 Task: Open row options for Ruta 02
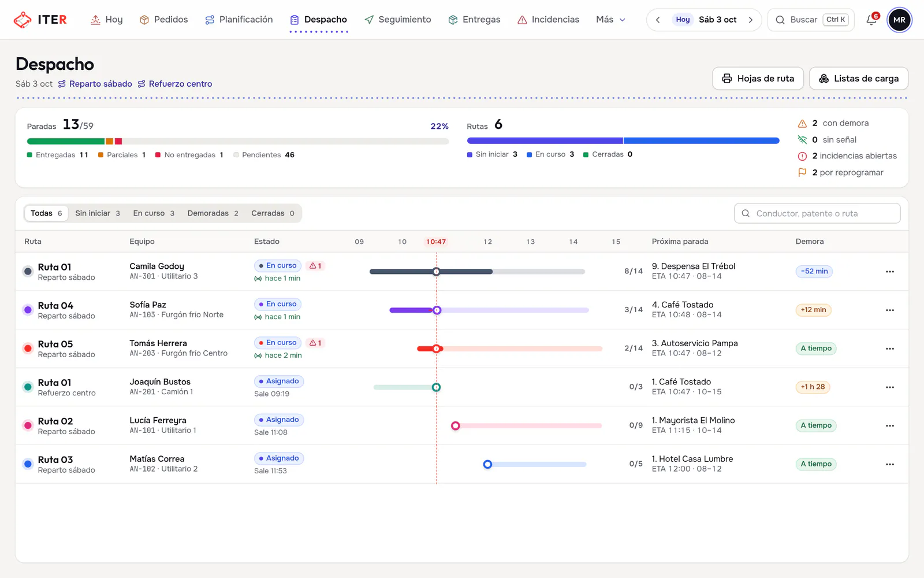coord(890,426)
